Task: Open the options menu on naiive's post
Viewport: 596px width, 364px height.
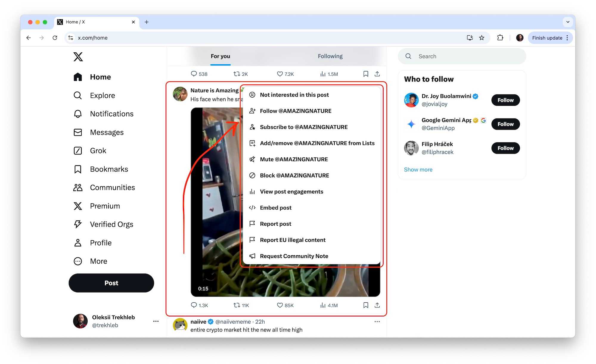Action: [377, 321]
